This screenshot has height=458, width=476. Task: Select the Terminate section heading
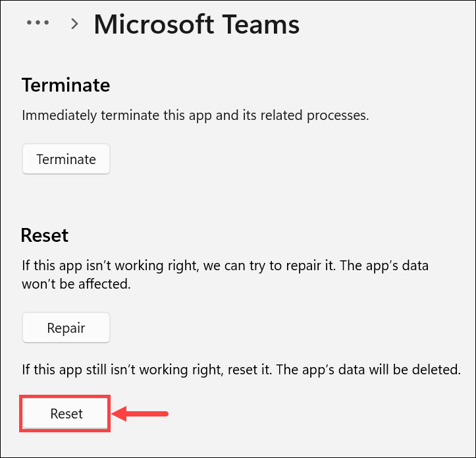(65, 85)
